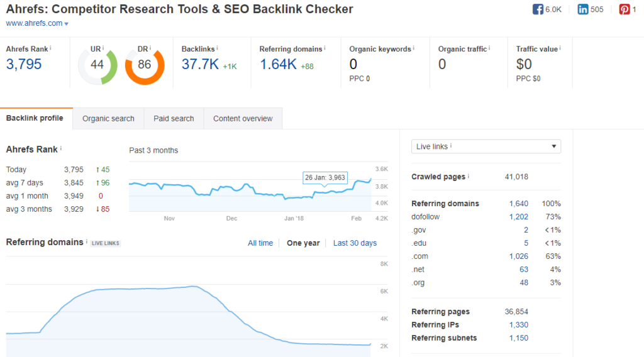Open the .net domains count 63
The image size is (644, 357).
(524, 269)
